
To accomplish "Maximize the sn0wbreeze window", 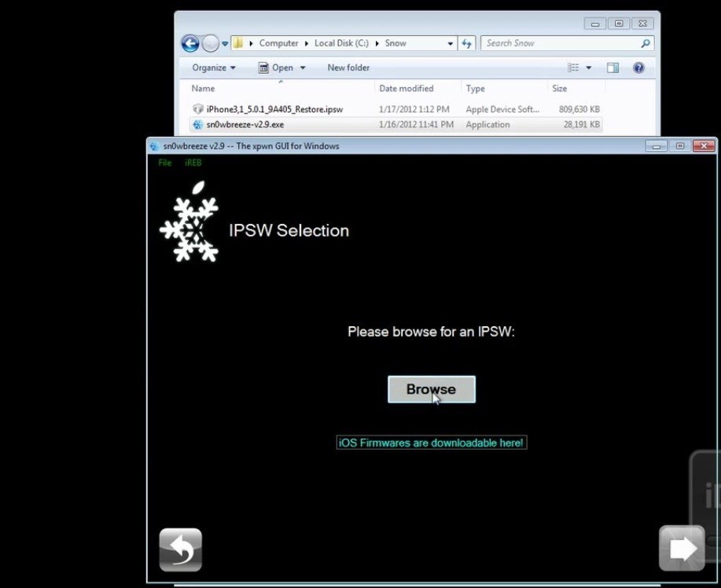I will tap(680, 145).
